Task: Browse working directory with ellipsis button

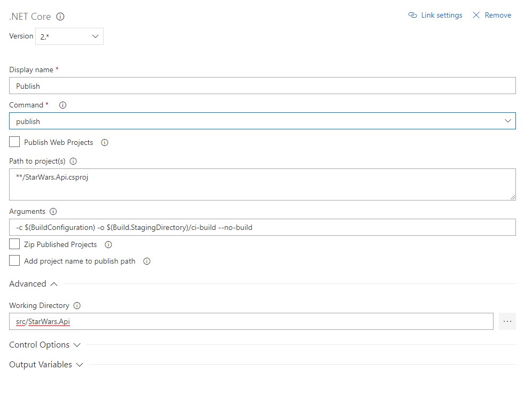Action: [507, 321]
